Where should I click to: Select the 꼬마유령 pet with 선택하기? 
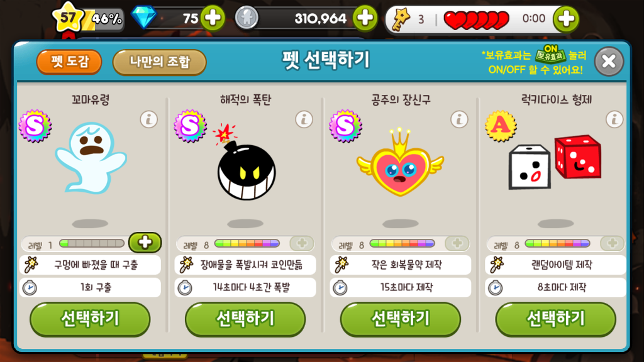pos(90,319)
